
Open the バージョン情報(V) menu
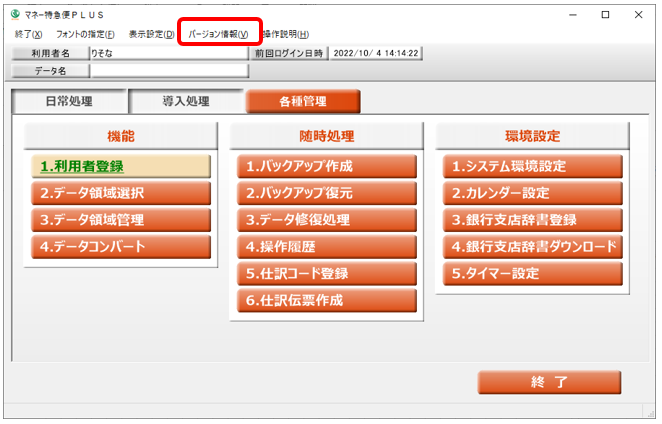[218, 34]
